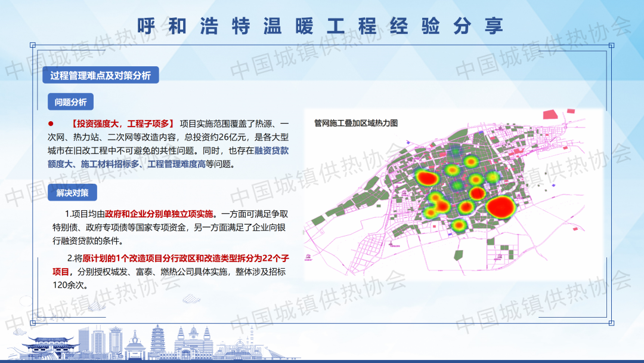Click the bottom-right decorative corner bracket

pos(610,322)
